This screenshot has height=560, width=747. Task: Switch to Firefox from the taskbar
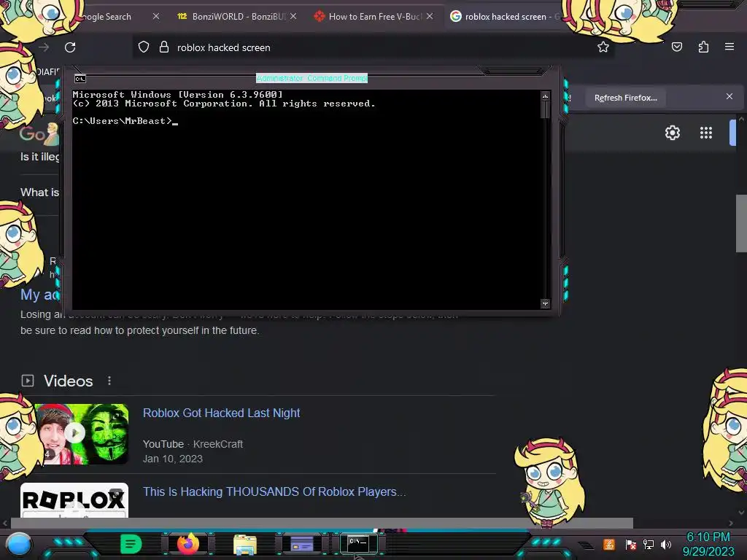(187, 543)
